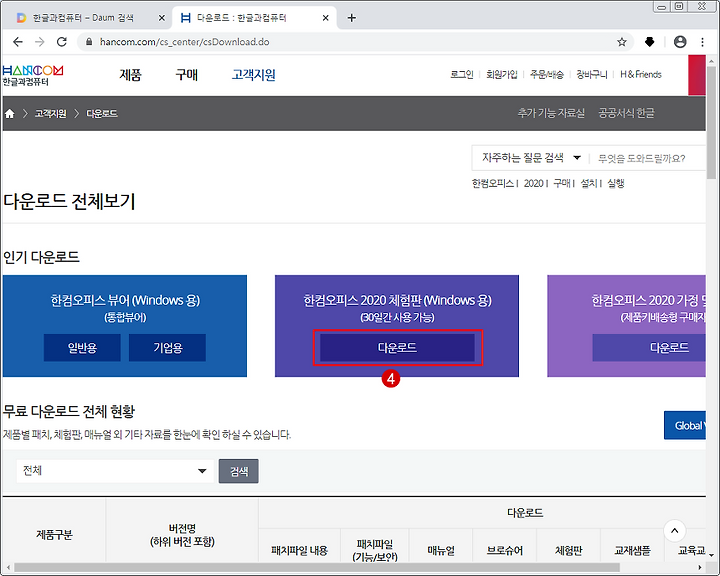Image resolution: width=720 pixels, height=576 pixels.
Task: Open the 주문/배송 link
Action: tap(546, 74)
